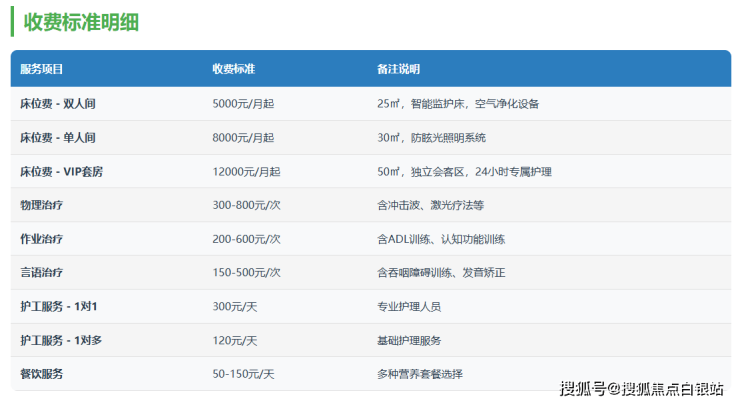The height and width of the screenshot is (405, 740).
Task: Click the 餐饮服务 service row label
Action: (x=42, y=374)
